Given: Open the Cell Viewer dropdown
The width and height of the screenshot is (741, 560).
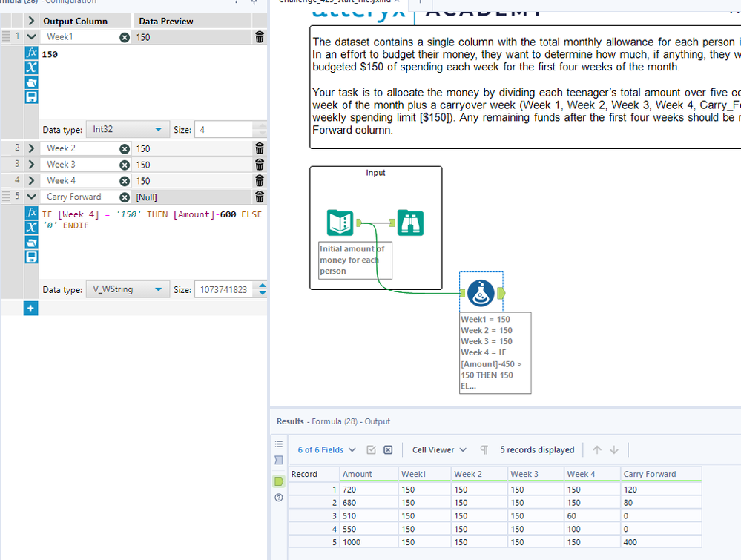Looking at the screenshot, I should pyautogui.click(x=440, y=450).
